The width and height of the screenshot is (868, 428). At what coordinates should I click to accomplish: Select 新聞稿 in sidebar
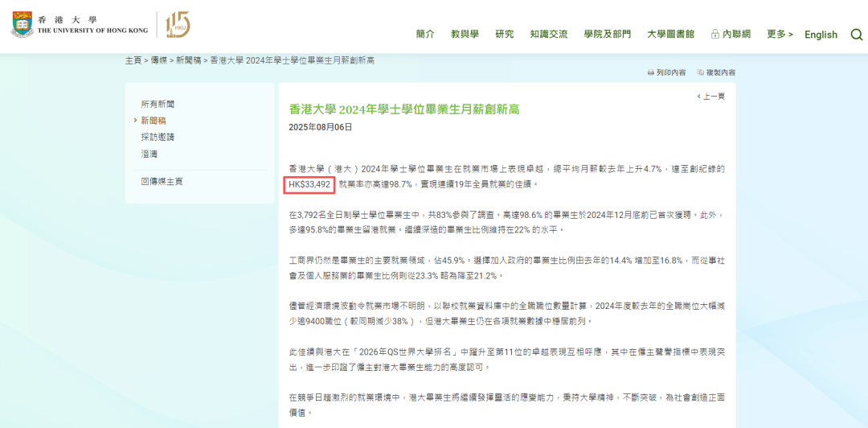[154, 121]
